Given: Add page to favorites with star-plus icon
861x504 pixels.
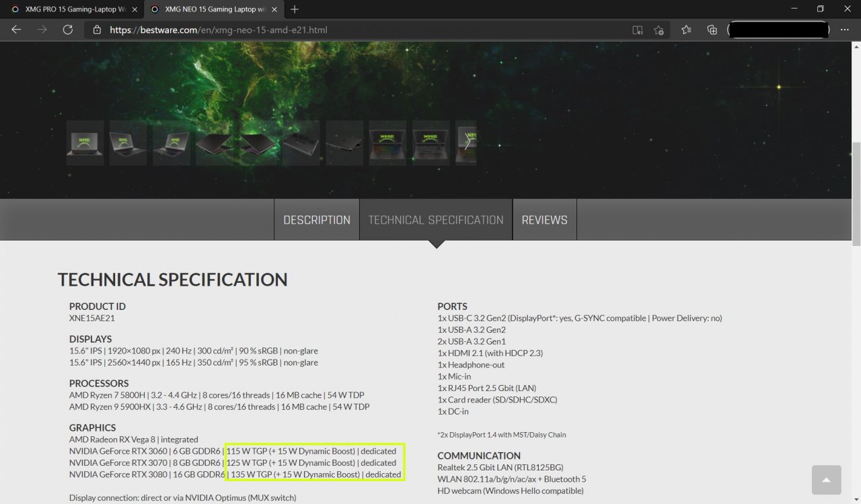Looking at the screenshot, I should (659, 30).
